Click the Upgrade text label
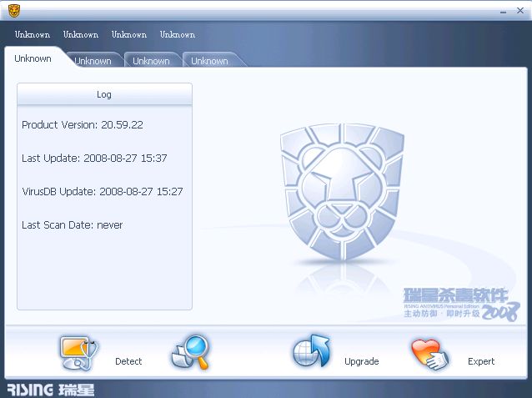The width and height of the screenshot is (532, 398). (x=361, y=361)
